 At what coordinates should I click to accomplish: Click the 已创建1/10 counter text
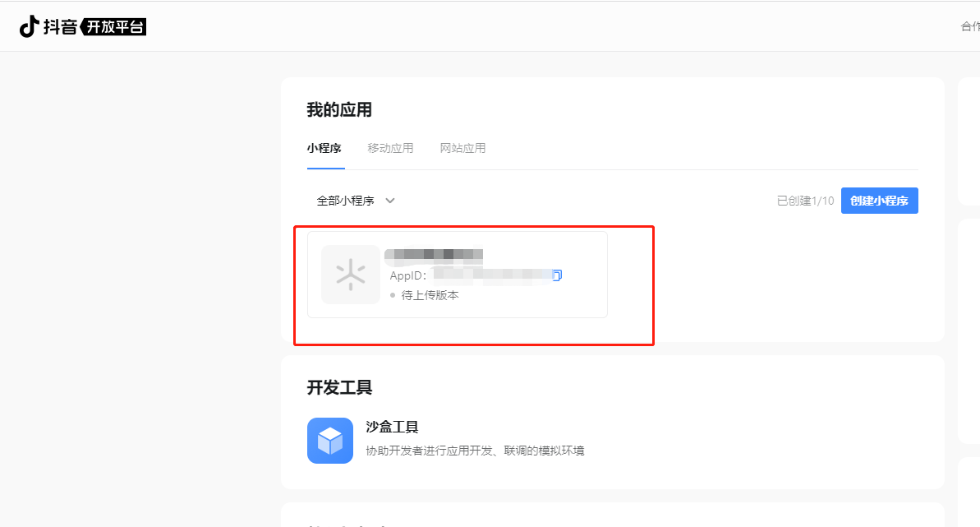(x=805, y=201)
